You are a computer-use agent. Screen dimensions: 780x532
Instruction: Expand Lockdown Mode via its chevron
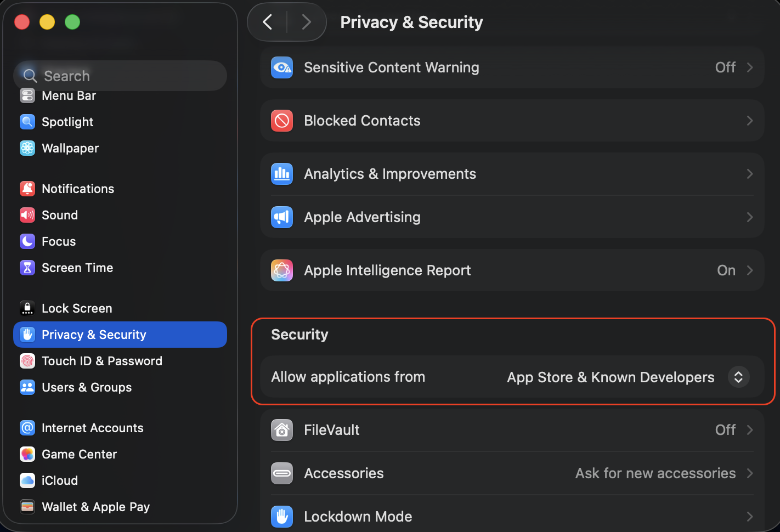[x=750, y=517]
